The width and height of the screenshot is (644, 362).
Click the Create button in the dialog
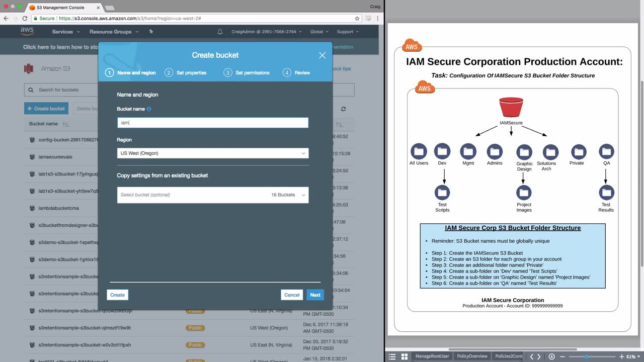tap(117, 295)
